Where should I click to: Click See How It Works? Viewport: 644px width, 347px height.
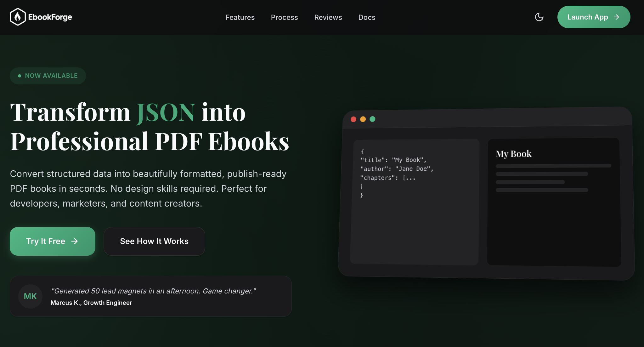(154, 241)
